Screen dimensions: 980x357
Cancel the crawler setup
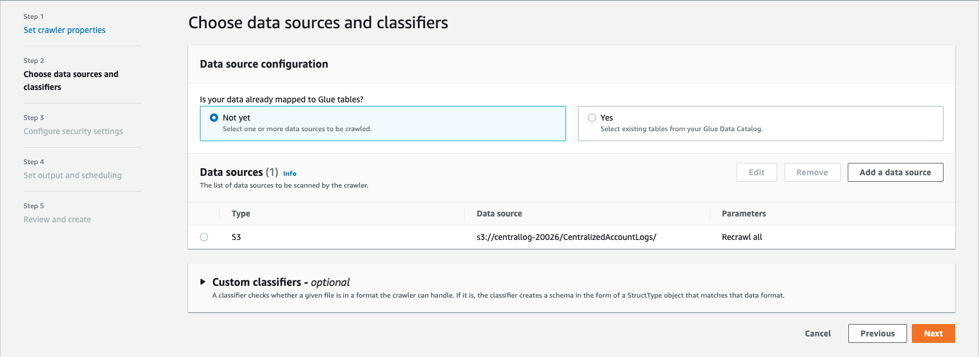coord(817,333)
